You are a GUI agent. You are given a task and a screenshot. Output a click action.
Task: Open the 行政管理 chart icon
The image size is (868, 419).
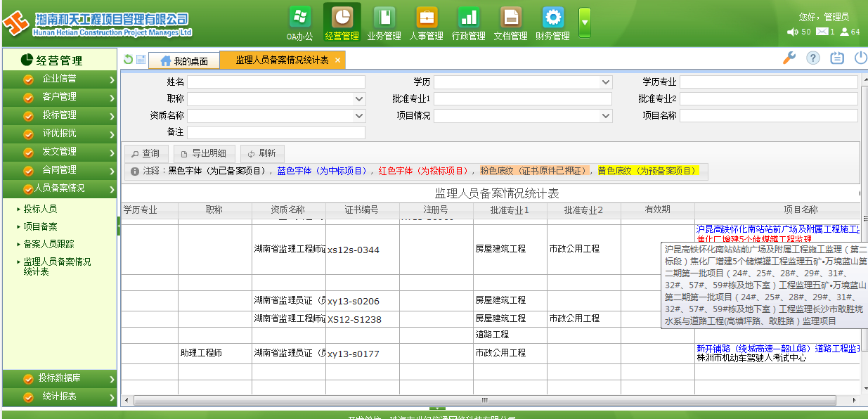[468, 18]
